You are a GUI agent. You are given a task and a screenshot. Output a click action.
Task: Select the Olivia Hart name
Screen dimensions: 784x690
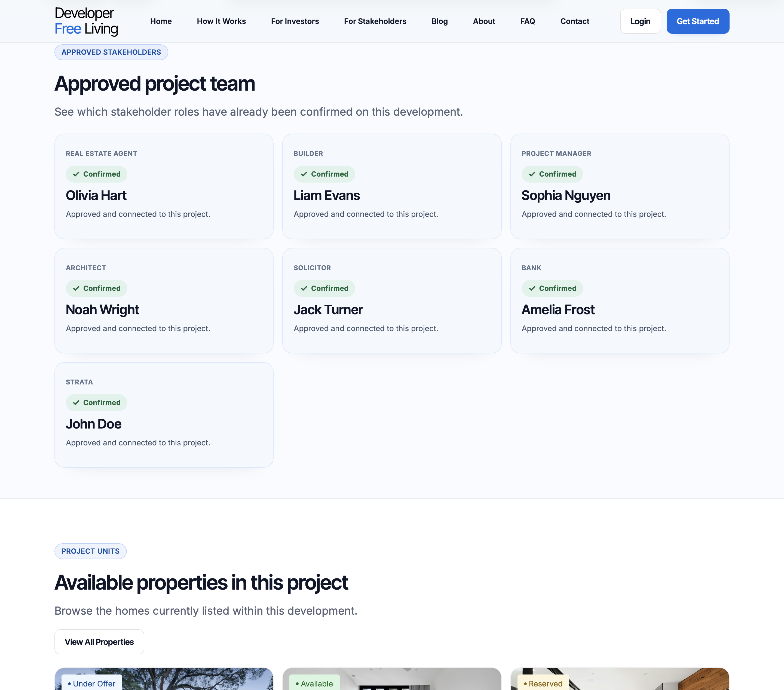[x=96, y=196]
